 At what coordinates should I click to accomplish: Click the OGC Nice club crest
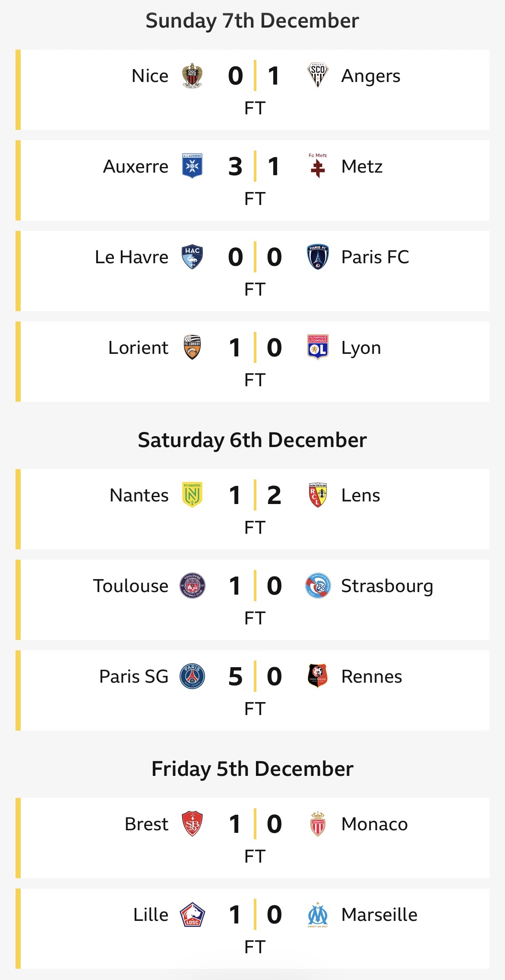click(192, 76)
